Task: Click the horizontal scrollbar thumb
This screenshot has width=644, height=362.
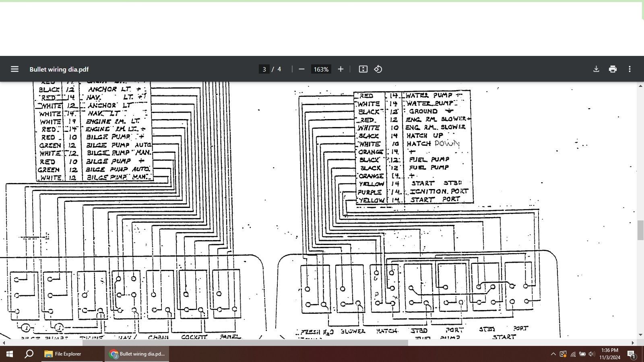Action: pyautogui.click(x=245, y=343)
